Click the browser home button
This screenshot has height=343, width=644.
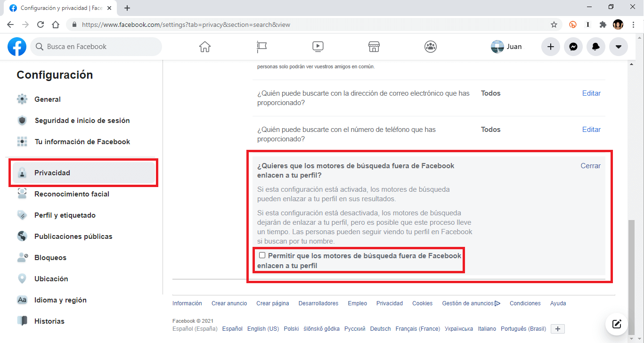click(56, 24)
